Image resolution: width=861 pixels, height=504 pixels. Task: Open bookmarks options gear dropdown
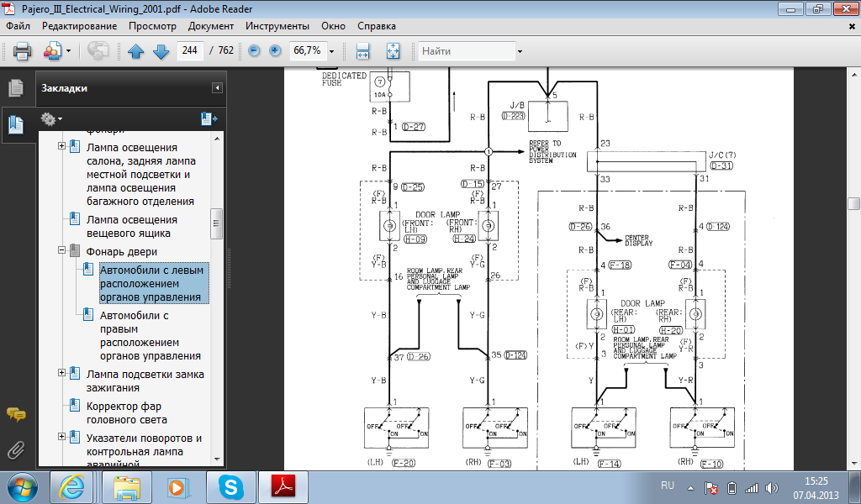[x=51, y=118]
